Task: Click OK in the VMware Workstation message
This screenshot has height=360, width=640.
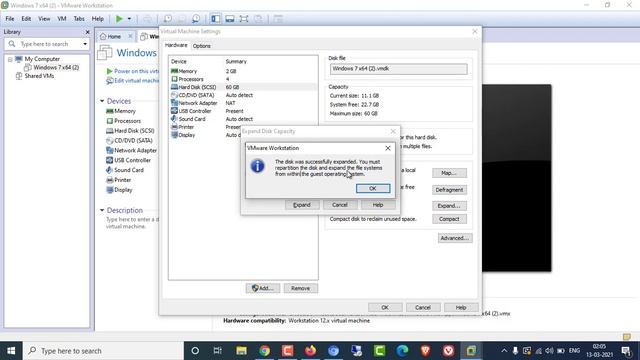Action: click(373, 188)
